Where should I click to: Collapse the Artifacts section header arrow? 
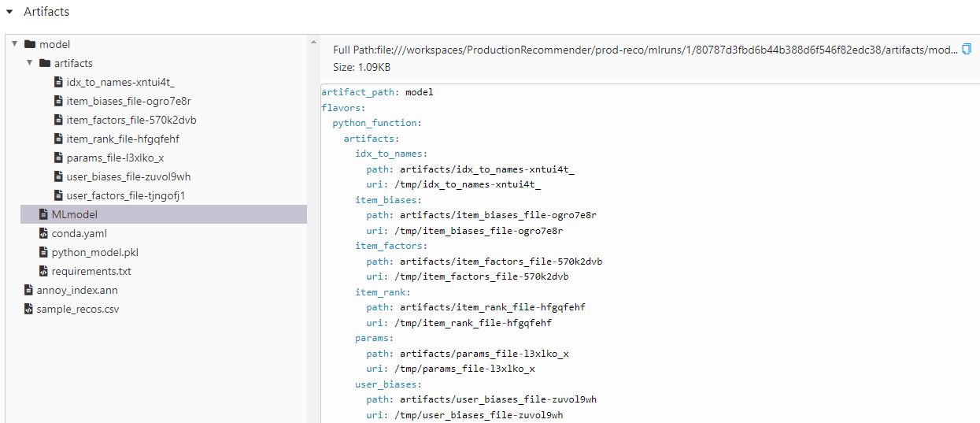point(9,12)
